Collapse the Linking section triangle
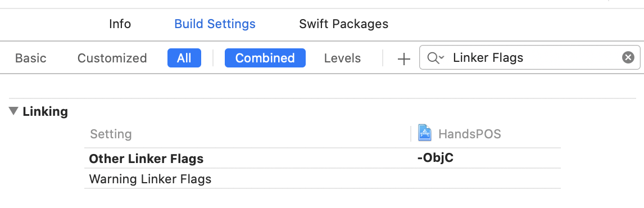The image size is (644, 208). pyautogui.click(x=14, y=111)
